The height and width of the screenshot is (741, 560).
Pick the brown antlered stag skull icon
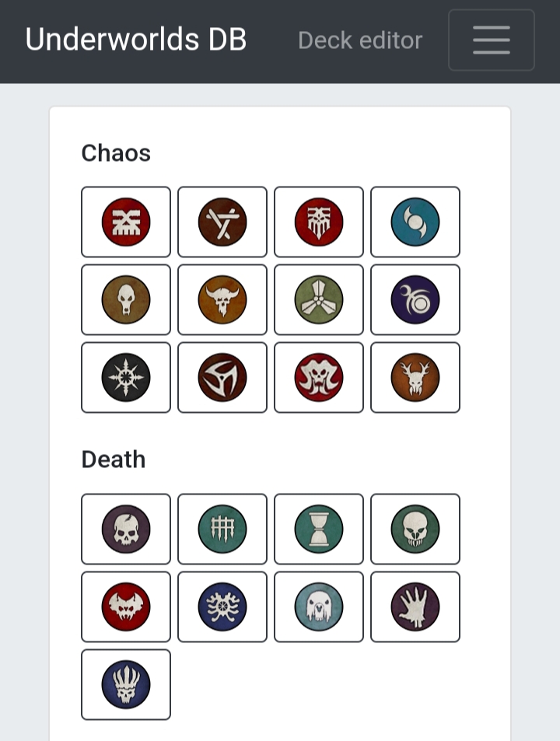tap(415, 377)
